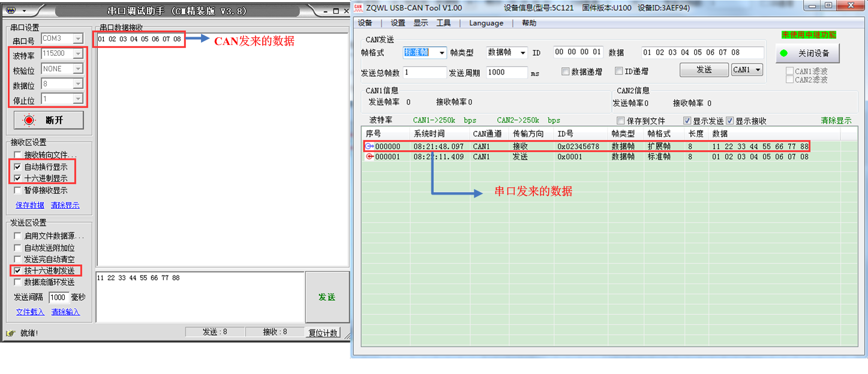Image resolution: width=868 pixels, height=374 pixels.
Task: Click receive arrow icon on row 000000
Action: tap(370, 146)
